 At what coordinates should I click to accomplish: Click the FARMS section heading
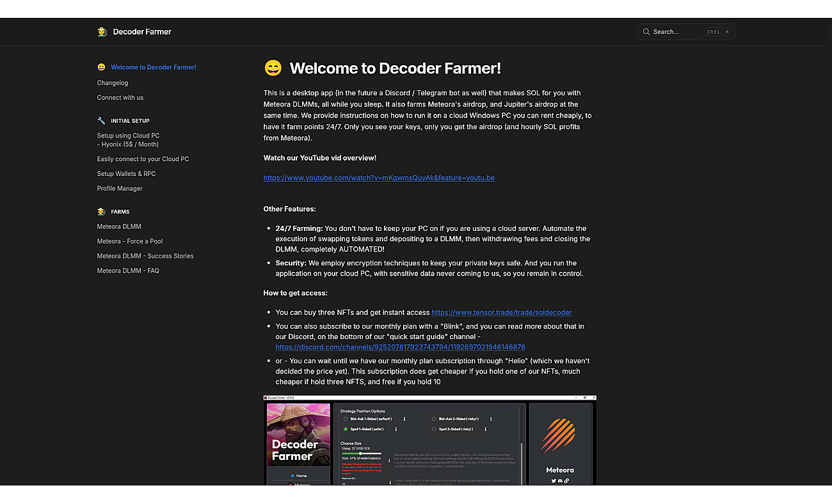click(x=120, y=212)
